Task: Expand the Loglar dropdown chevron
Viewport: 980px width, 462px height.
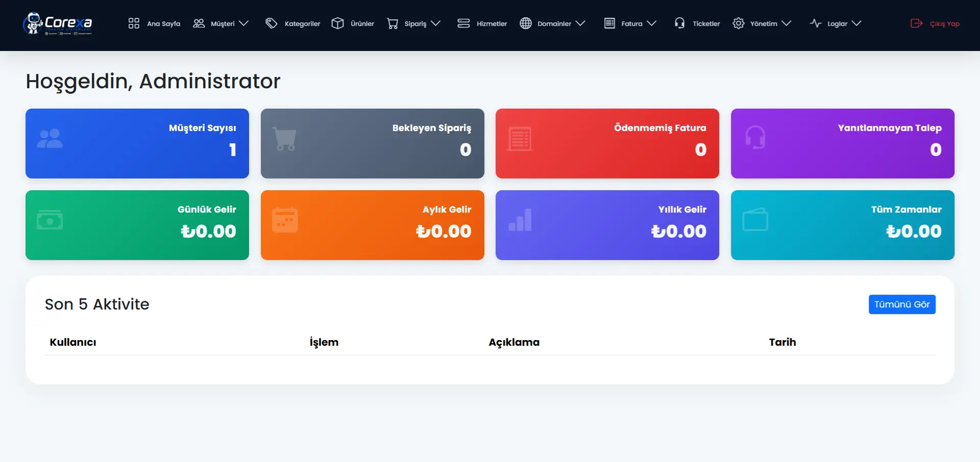Action: (856, 23)
